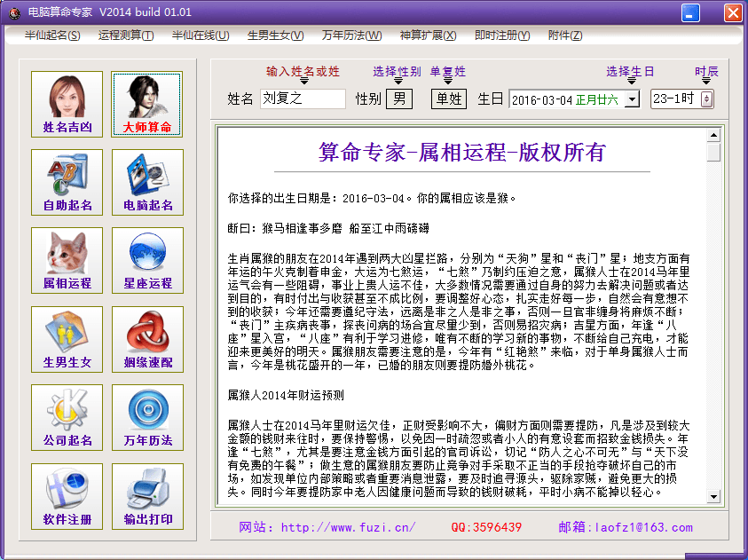The image size is (748, 560).
Task: Toggle the 性别 gender button showing 男
Action: pyautogui.click(x=398, y=99)
